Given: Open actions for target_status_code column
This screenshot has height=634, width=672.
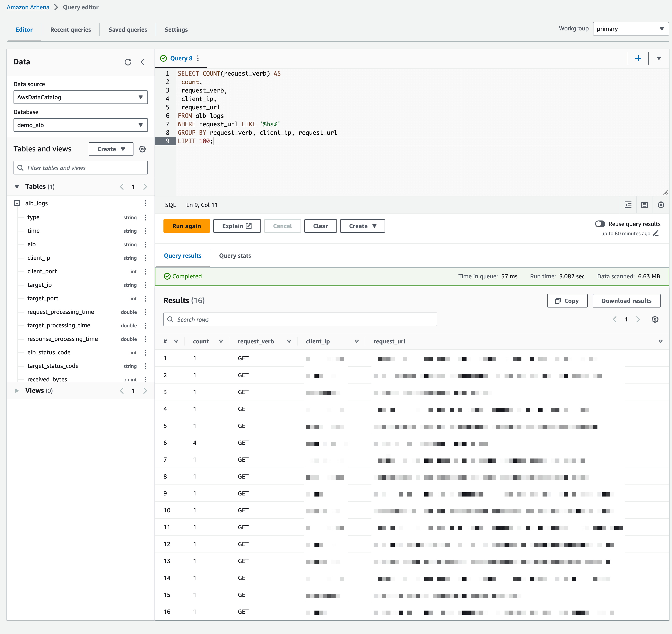Looking at the screenshot, I should pos(146,366).
